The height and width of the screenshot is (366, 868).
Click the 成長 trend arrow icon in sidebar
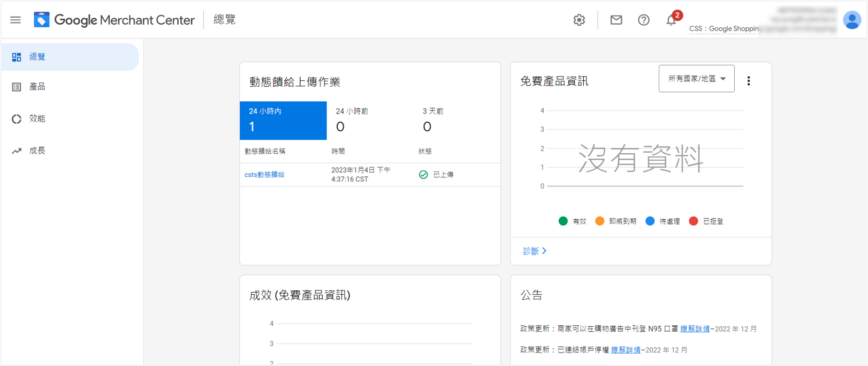pos(17,151)
